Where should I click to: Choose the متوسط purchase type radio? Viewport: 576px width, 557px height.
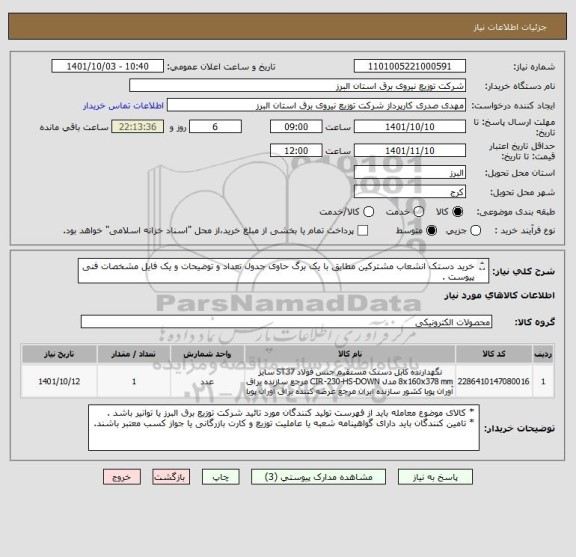tap(431, 231)
